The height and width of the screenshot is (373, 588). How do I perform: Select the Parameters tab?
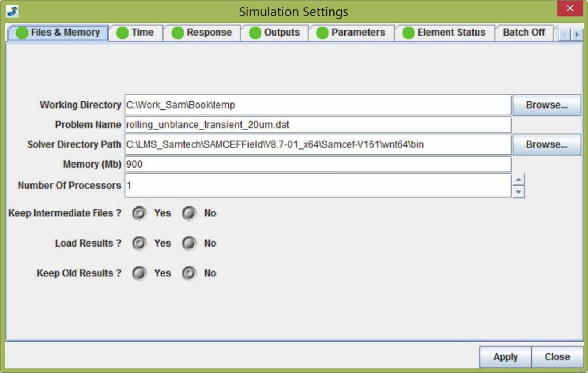pyautogui.click(x=351, y=33)
